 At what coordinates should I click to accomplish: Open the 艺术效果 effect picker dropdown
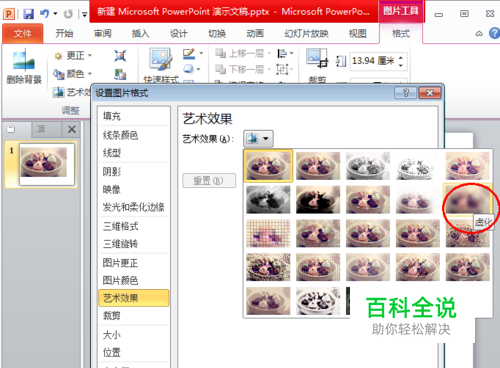coord(258,138)
